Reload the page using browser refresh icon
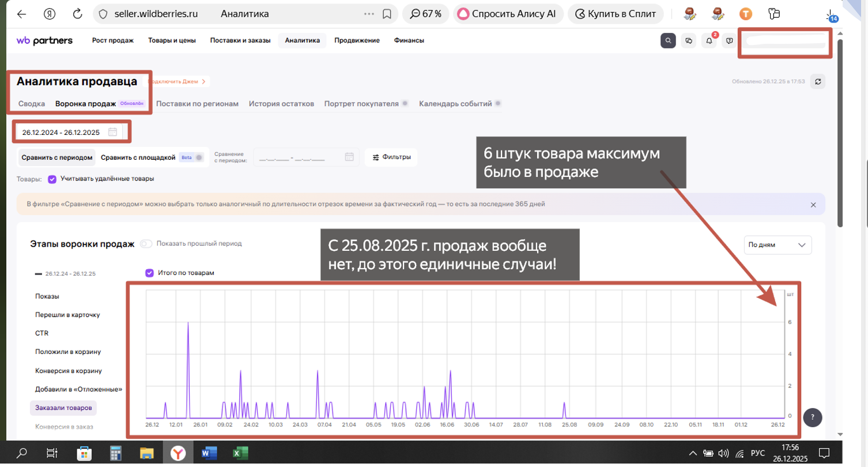Screen dimensions: 868x467 [x=77, y=14]
